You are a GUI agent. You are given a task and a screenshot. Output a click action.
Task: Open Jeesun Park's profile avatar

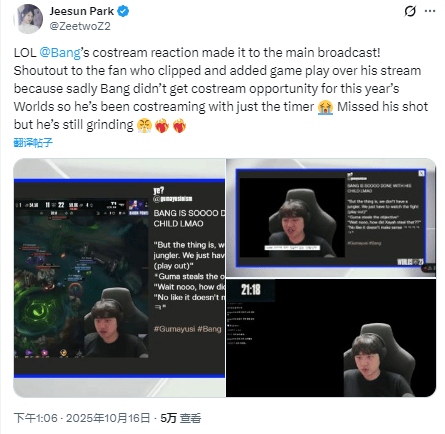pos(28,19)
